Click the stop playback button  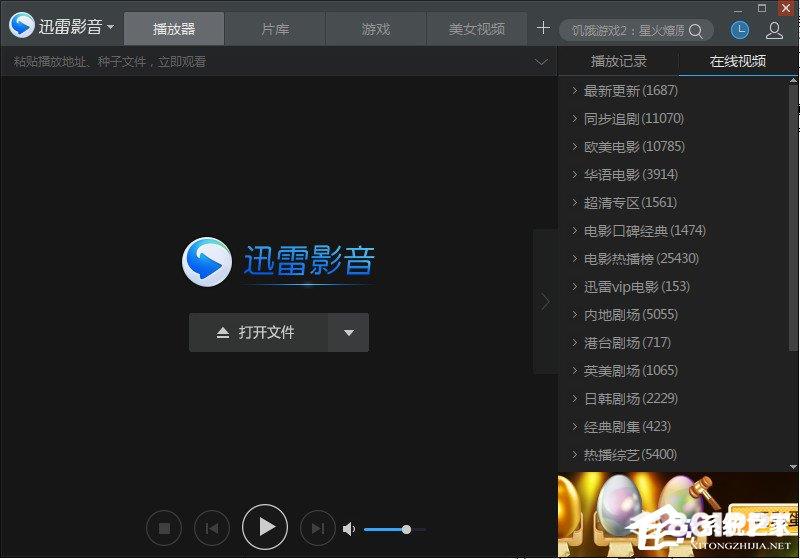point(164,528)
